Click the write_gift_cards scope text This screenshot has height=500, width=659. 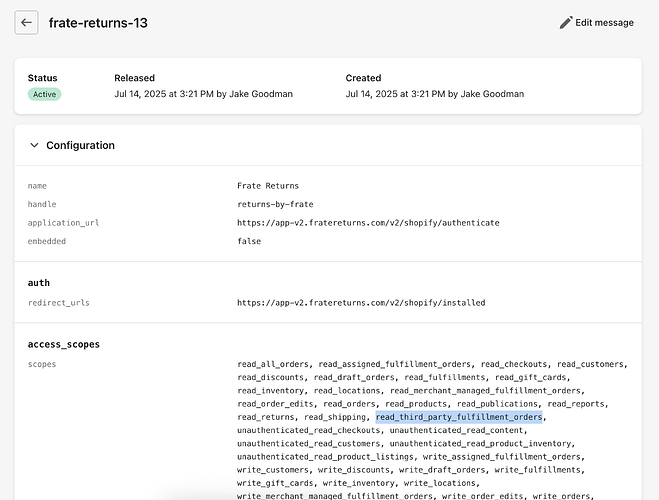pyautogui.click(x=275, y=483)
